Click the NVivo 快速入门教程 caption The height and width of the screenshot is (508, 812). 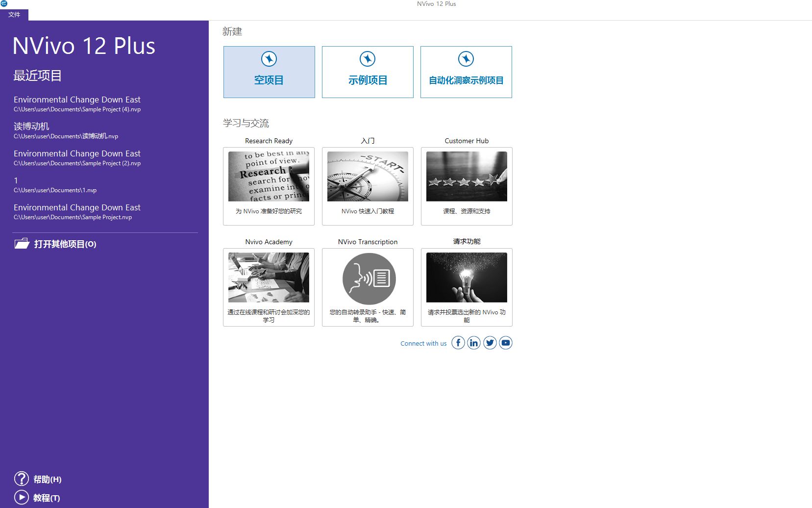(368, 211)
